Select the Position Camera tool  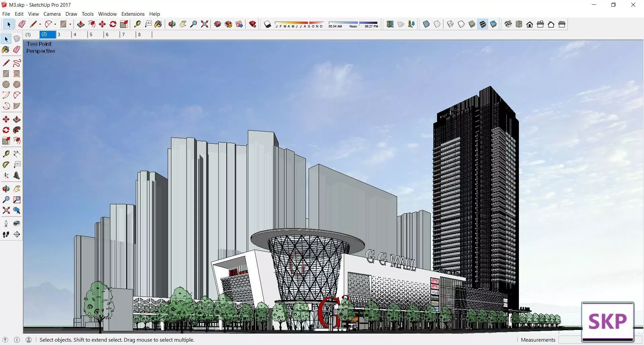point(6,224)
